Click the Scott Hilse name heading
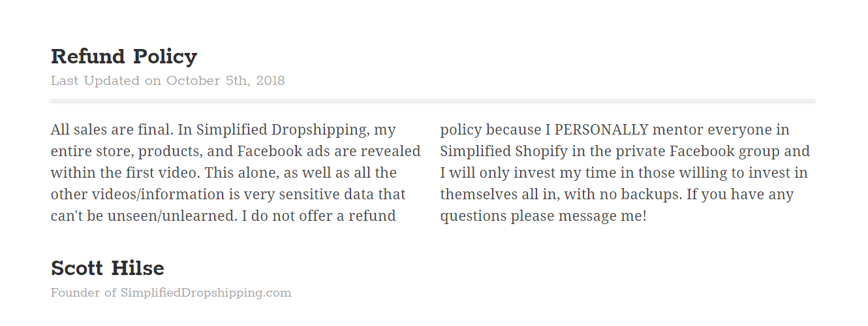 tap(108, 269)
